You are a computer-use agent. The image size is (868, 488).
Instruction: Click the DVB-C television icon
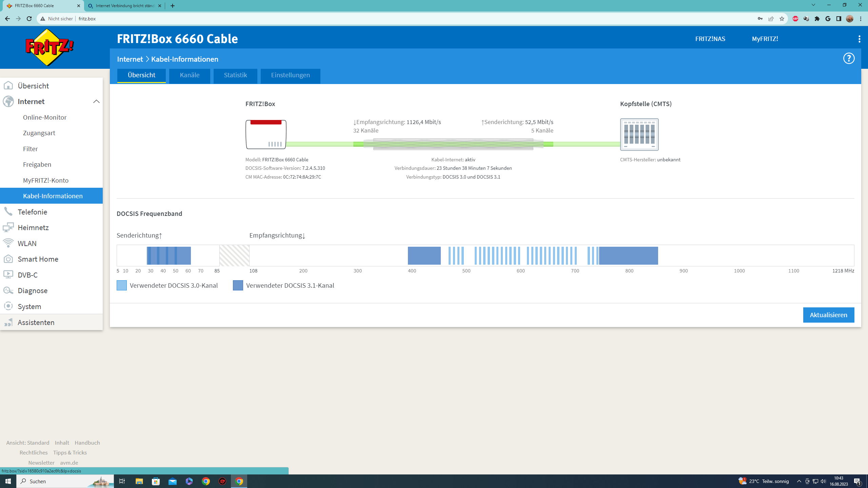(x=8, y=274)
